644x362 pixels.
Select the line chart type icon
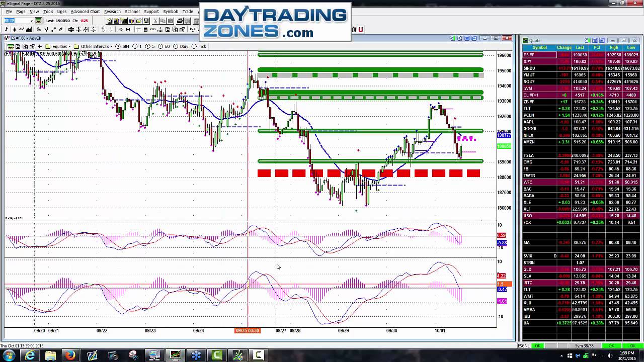(21, 29)
